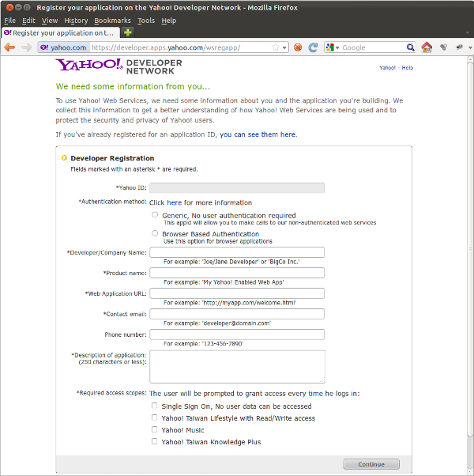Open the History menu

76,21
